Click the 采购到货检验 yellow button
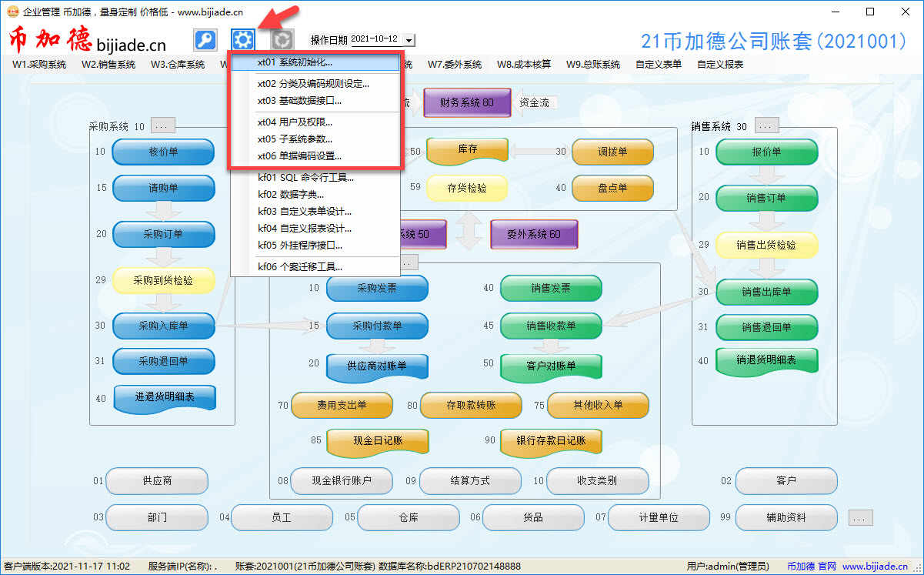924x575 pixels. coord(163,280)
